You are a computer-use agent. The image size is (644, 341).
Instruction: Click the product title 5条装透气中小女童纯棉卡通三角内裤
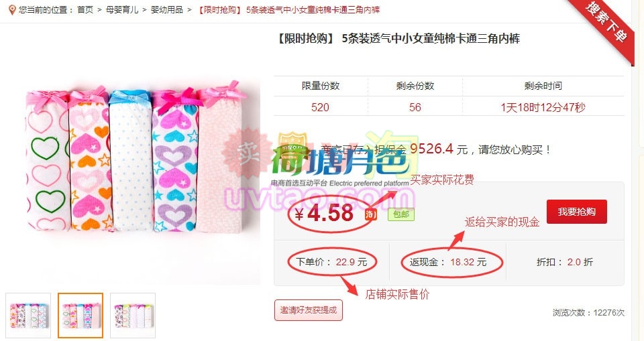pos(431,39)
